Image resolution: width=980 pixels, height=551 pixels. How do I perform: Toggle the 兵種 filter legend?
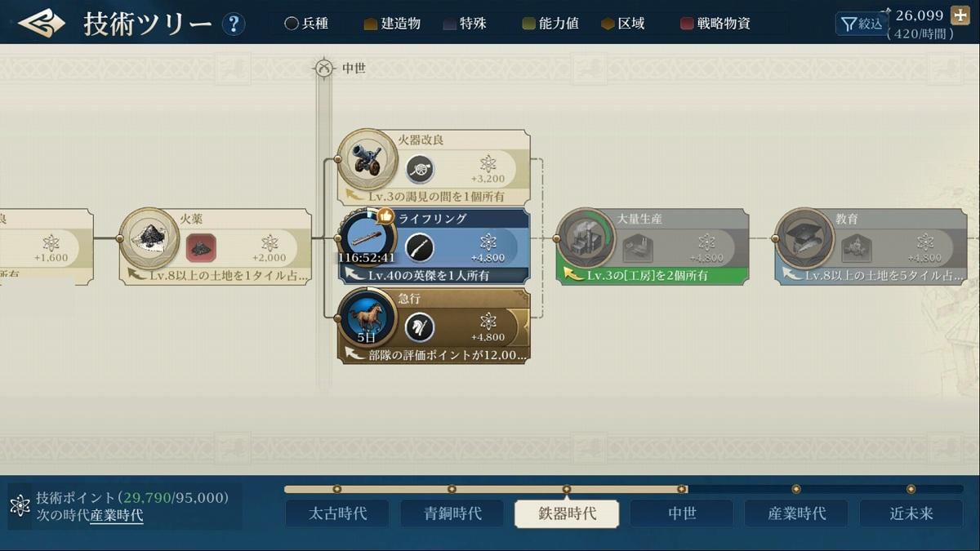click(x=306, y=24)
